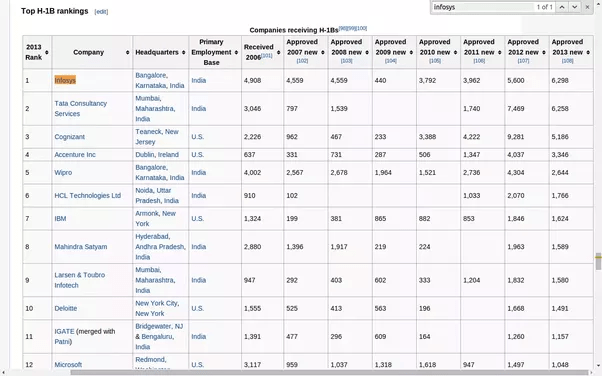Click the scroll right arrow of horizontal scrollbar
This screenshot has width=602, height=376.
[592, 373]
